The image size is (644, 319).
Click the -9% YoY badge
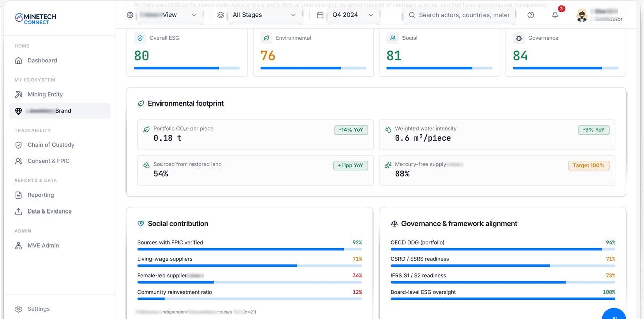594,130
